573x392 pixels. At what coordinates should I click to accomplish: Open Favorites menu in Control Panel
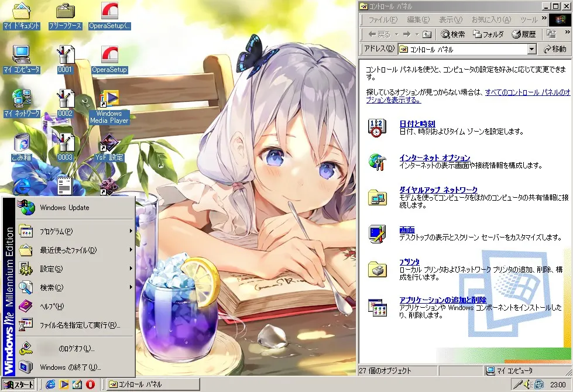tap(491, 19)
